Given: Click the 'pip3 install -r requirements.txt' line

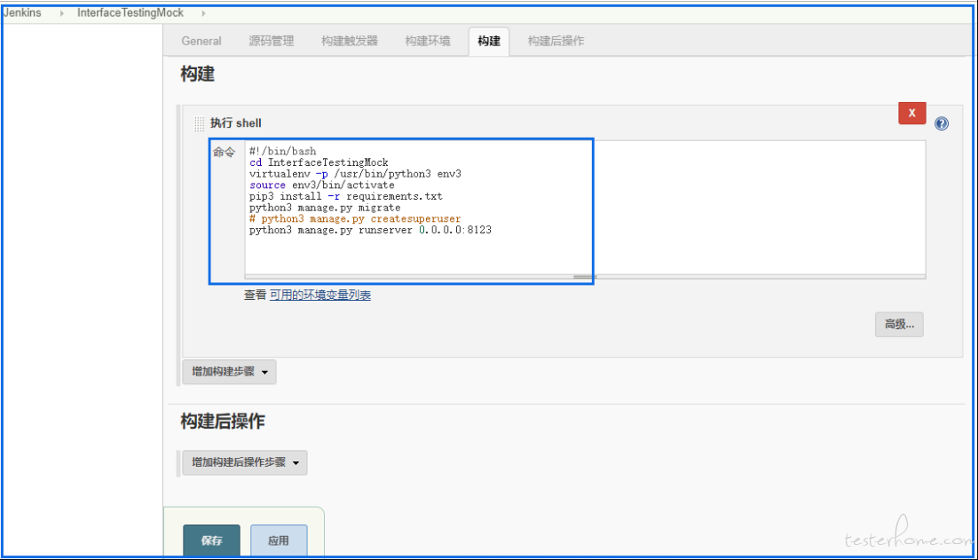Looking at the screenshot, I should (x=345, y=196).
